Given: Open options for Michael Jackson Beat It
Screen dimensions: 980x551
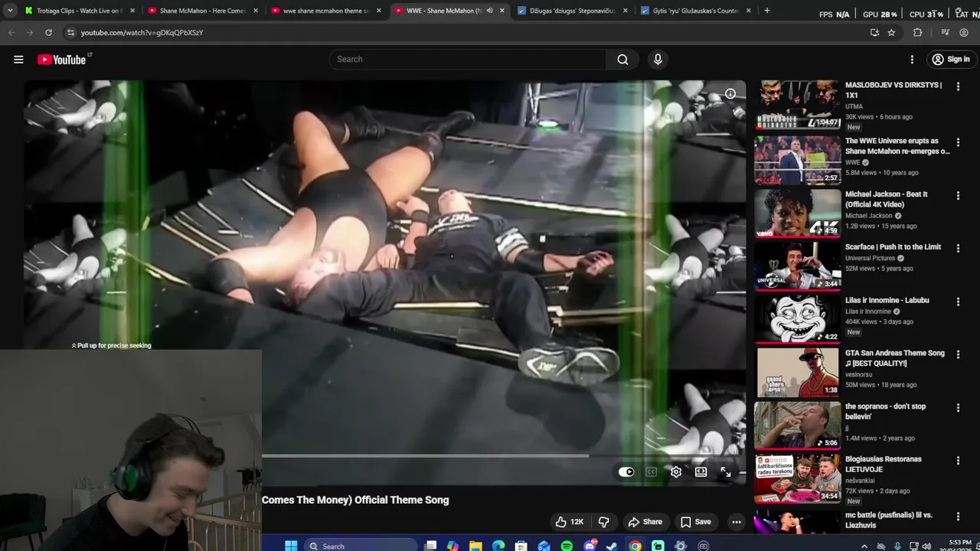Looking at the screenshot, I should [958, 196].
